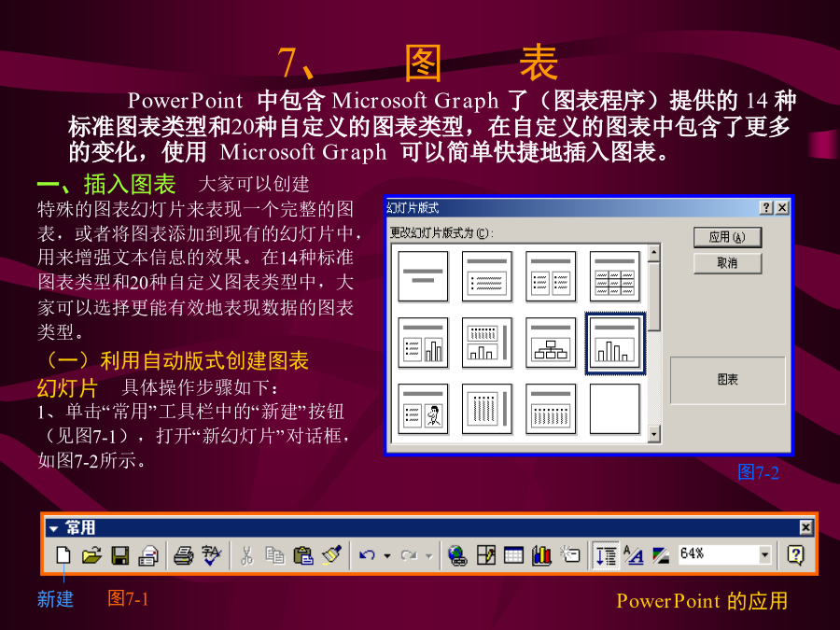The image size is (840, 630).
Task: Select the blank layout thumbnail
Action: tap(614, 409)
